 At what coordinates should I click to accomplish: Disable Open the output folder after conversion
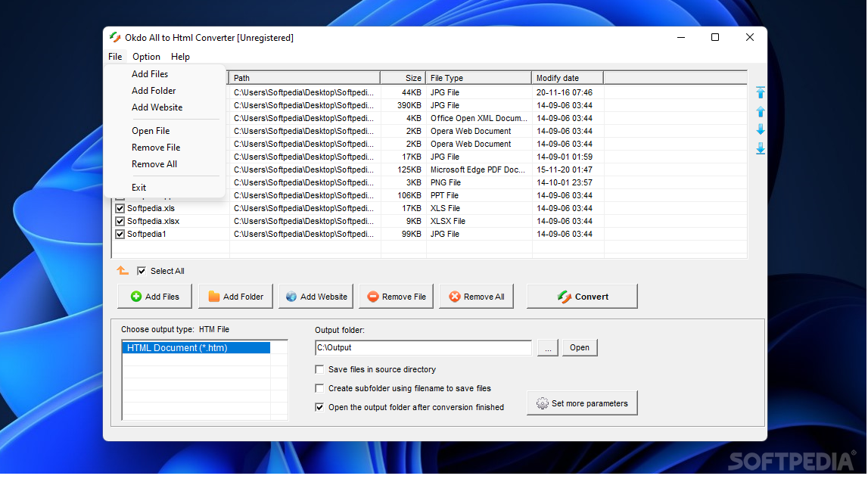[x=319, y=407]
